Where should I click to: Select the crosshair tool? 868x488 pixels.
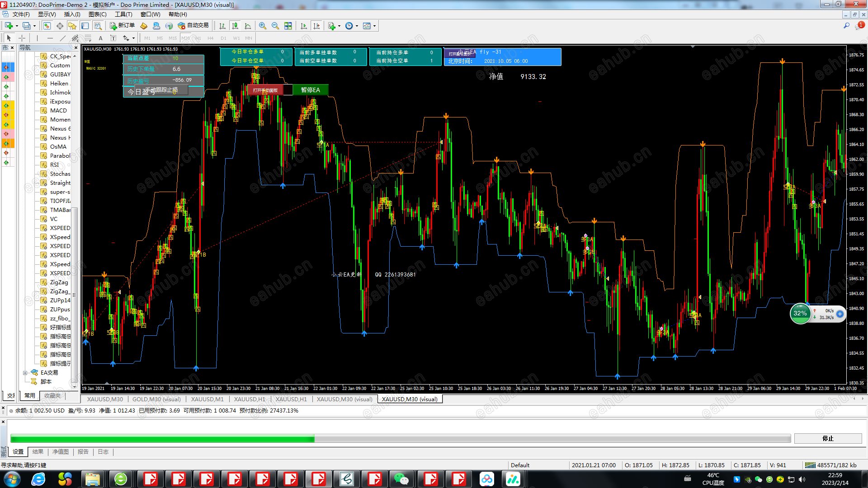pyautogui.click(x=22, y=38)
